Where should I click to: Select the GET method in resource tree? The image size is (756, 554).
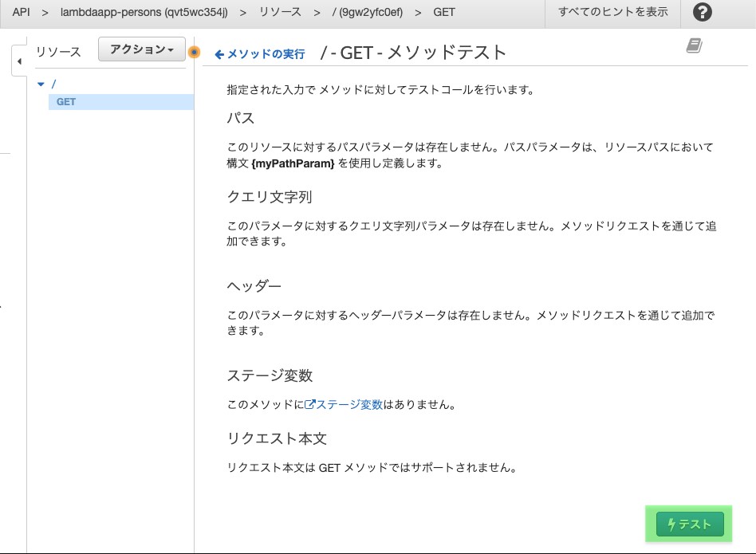[66, 102]
